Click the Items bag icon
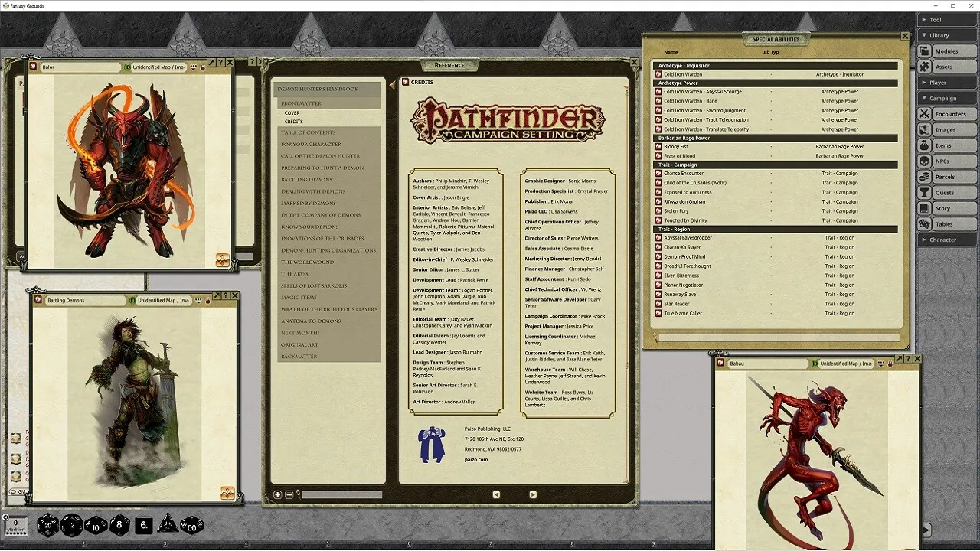The width and height of the screenshot is (980, 551). pyautogui.click(x=924, y=145)
